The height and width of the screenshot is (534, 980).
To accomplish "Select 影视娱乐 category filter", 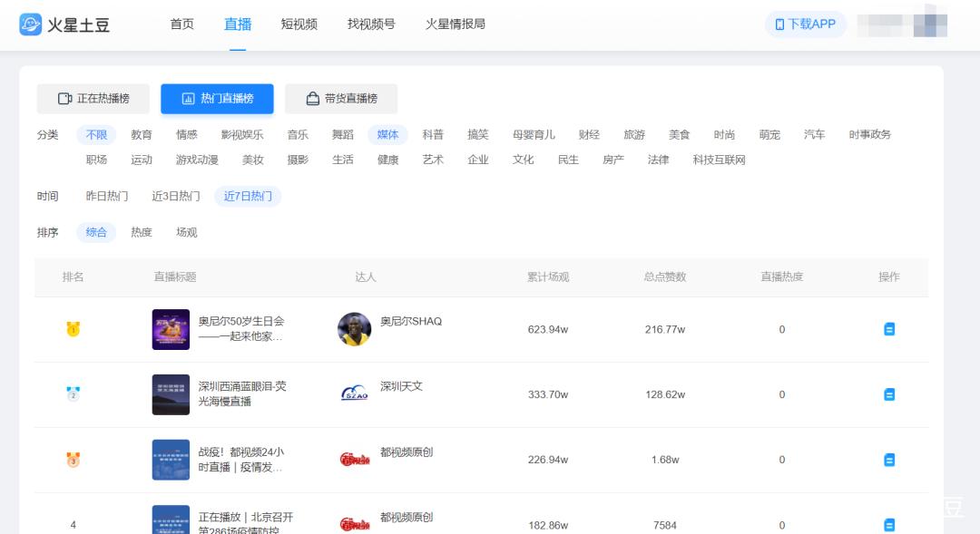I will (242, 135).
